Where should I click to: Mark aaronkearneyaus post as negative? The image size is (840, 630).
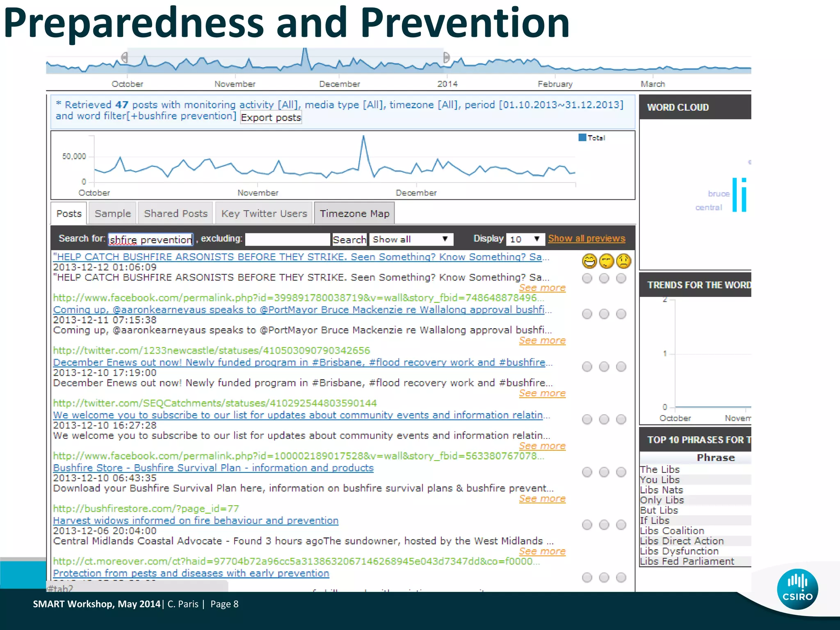[621, 314]
